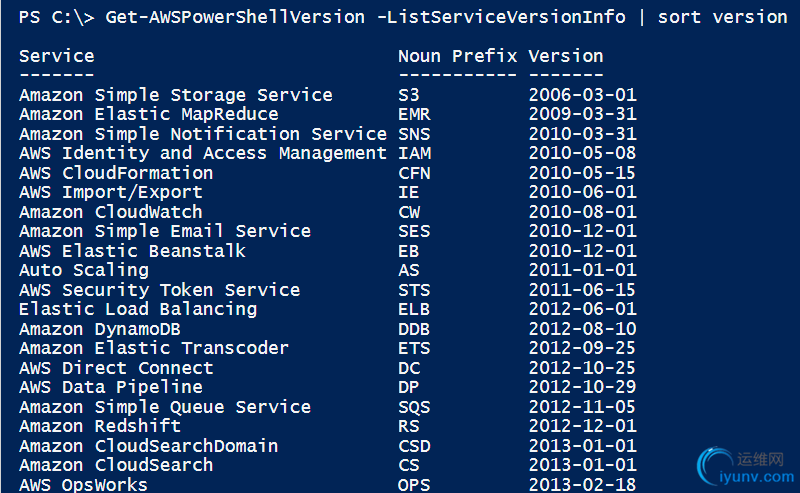
Task: Click the iyunv.com link text
Action: 757,477
